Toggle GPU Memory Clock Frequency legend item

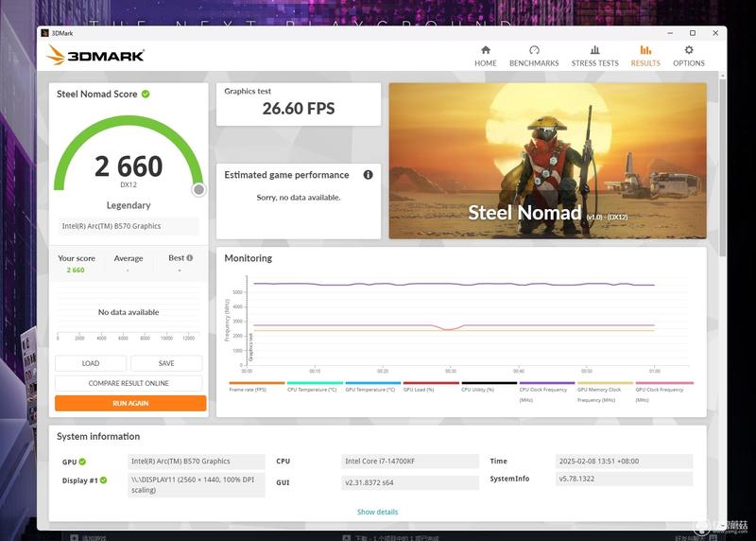click(605, 393)
